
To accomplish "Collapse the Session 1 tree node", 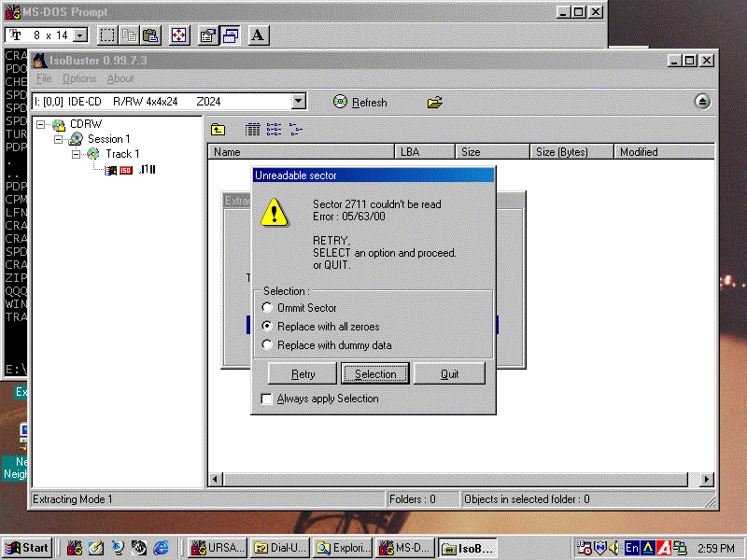I will pyautogui.click(x=58, y=139).
